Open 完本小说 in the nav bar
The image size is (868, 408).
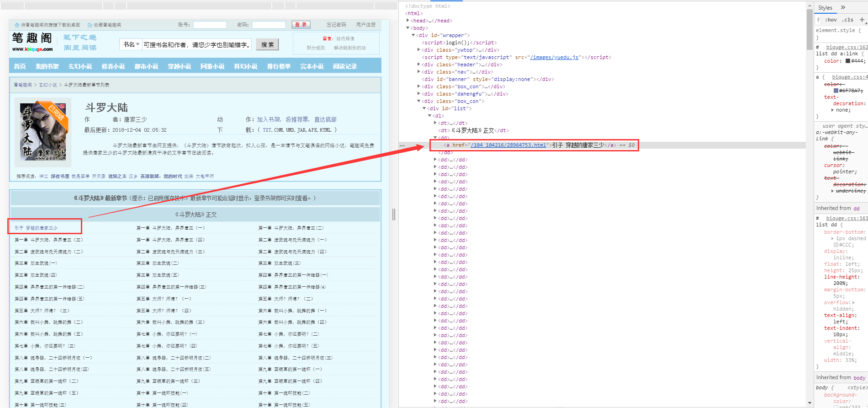pyautogui.click(x=312, y=66)
